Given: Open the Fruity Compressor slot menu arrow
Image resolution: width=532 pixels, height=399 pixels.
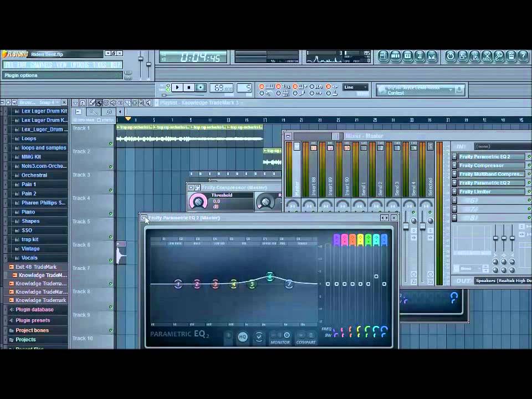Looking at the screenshot, I should tap(454, 165).
